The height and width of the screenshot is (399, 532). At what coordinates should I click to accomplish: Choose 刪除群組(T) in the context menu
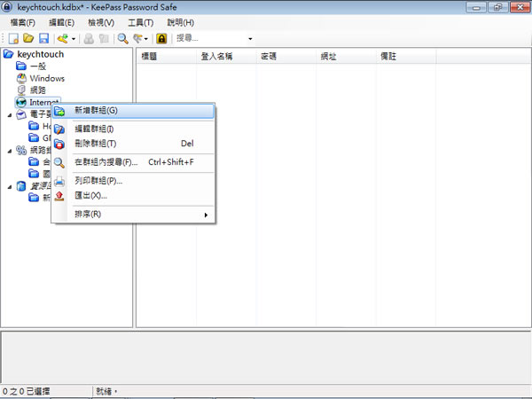tap(133, 144)
